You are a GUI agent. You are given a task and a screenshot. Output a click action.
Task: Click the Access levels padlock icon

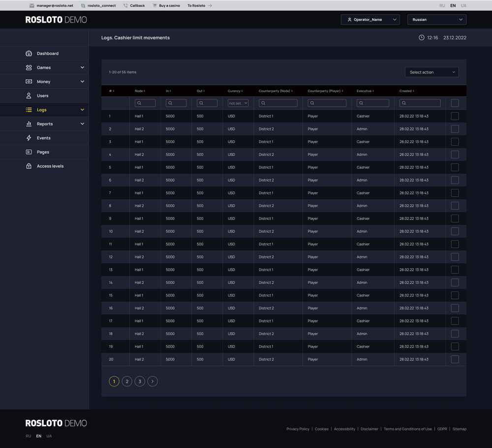point(29,166)
